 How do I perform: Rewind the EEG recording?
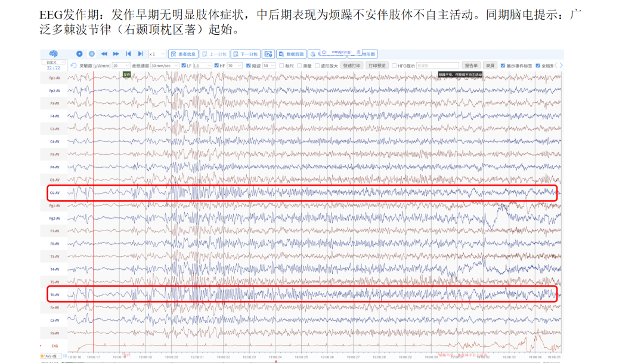tap(104, 54)
